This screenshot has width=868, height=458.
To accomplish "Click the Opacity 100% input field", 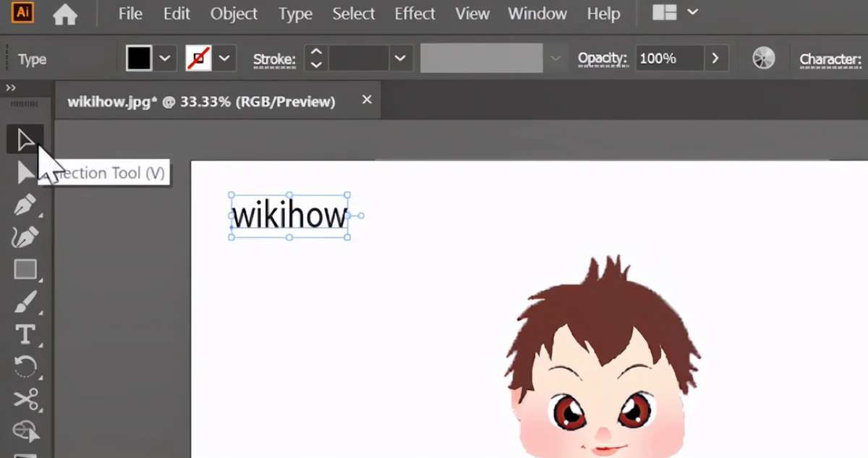I will coord(669,59).
